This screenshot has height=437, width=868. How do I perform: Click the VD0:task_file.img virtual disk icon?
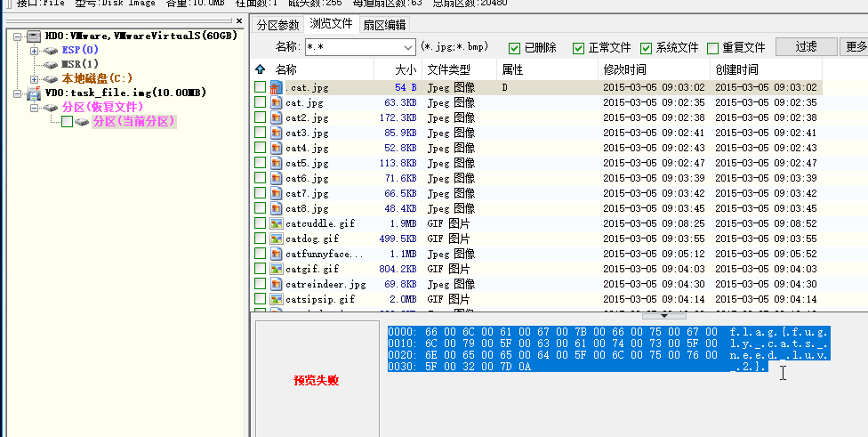tap(33, 93)
